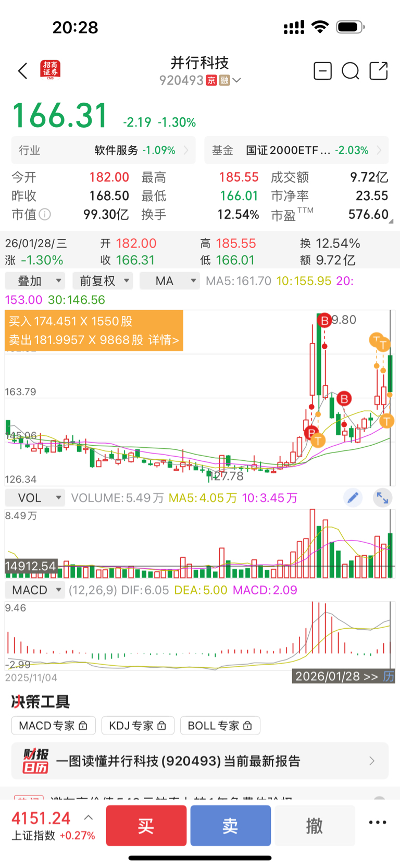Tap the 14912.54 volume level label
This screenshot has height=868, width=400.
pos(30,566)
